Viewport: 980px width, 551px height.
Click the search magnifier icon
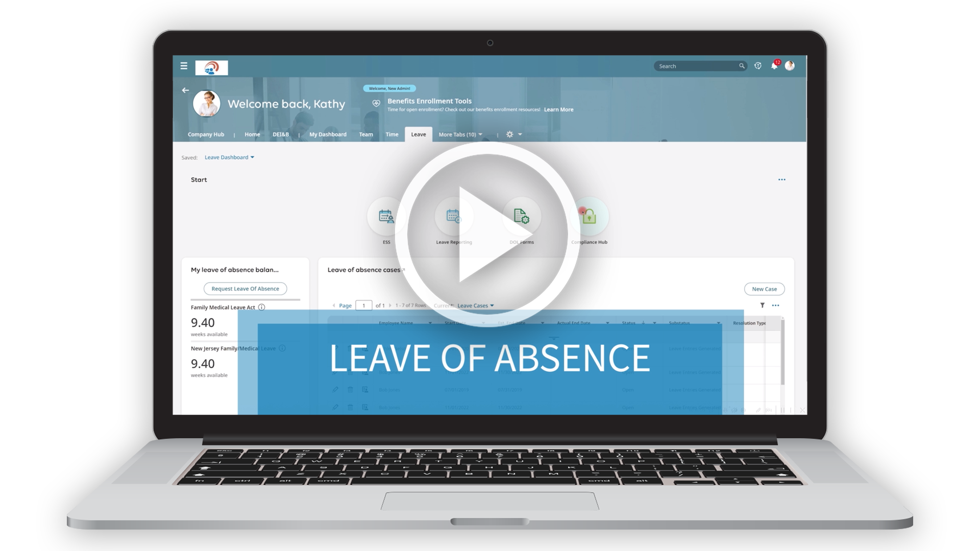pos(744,66)
